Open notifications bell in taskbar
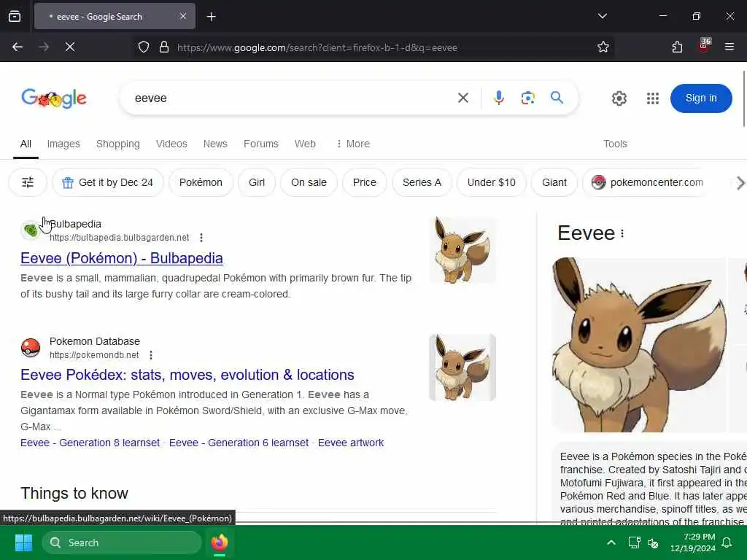This screenshot has width=747, height=560. [727, 542]
